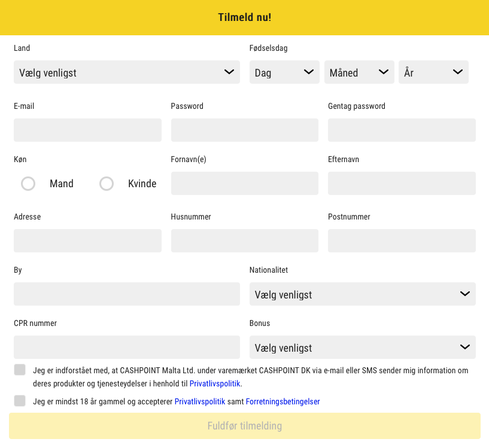Select the Mand radio button
Image resolution: width=489 pixels, height=448 pixels.
pos(28,184)
